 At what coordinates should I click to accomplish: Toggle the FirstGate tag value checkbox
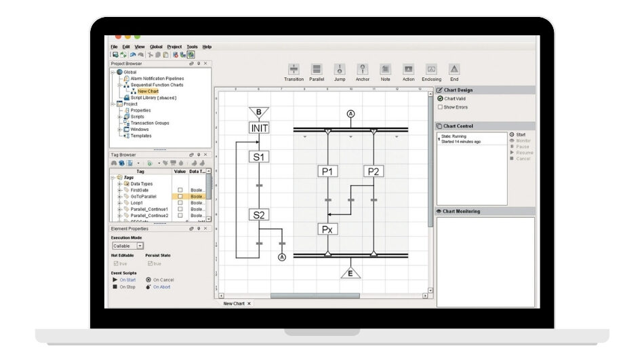(x=180, y=190)
